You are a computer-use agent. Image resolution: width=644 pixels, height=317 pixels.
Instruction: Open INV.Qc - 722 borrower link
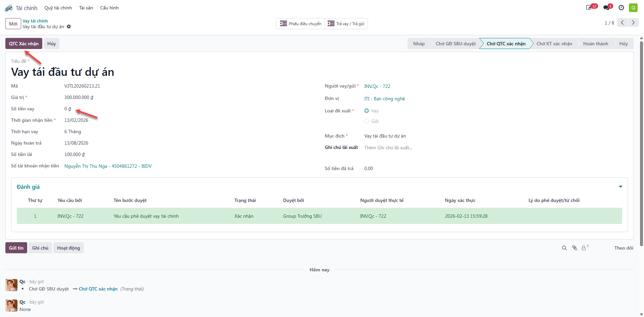click(x=377, y=86)
